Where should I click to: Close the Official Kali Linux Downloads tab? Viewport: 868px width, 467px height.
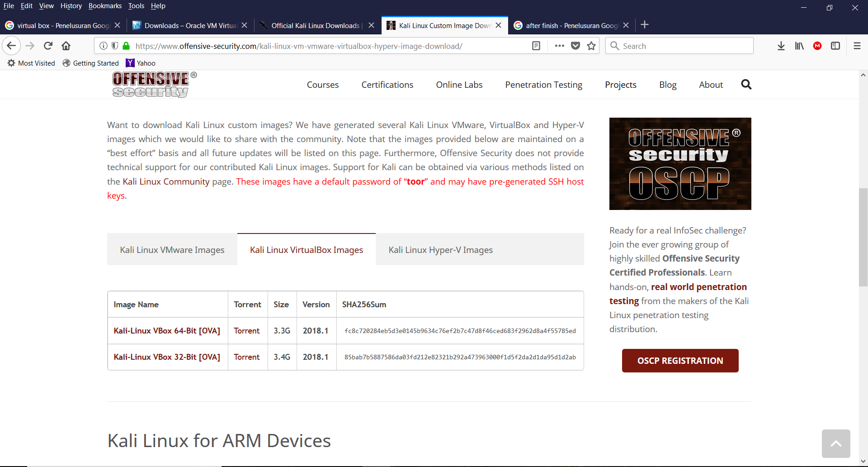coord(371,25)
